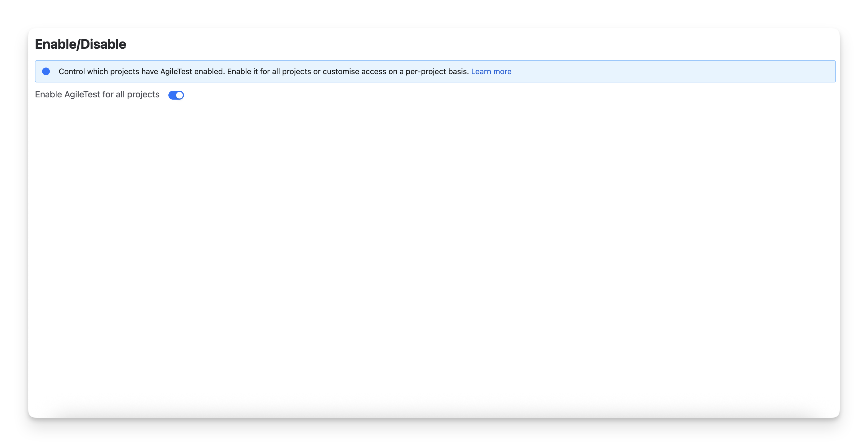Click the word 'AgileTest' in banner text

176,71
